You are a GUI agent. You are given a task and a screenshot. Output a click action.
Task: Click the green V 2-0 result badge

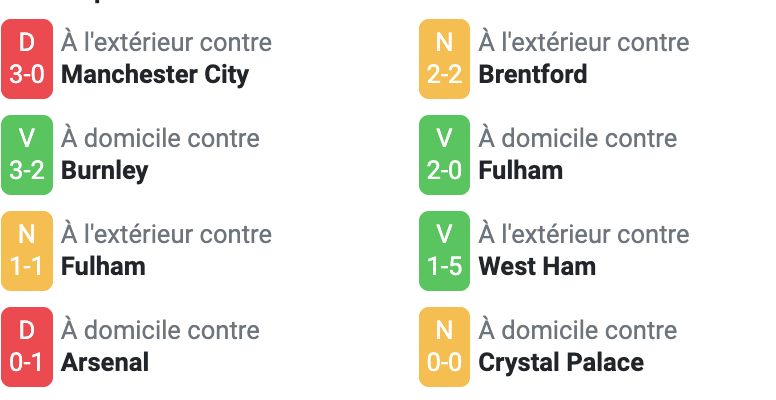click(x=444, y=155)
